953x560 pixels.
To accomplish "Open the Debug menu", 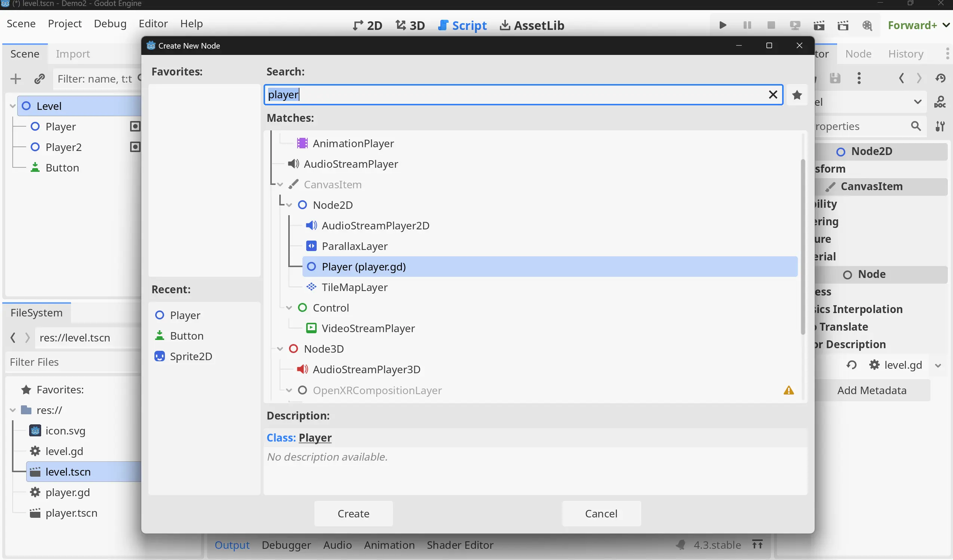I will (110, 24).
